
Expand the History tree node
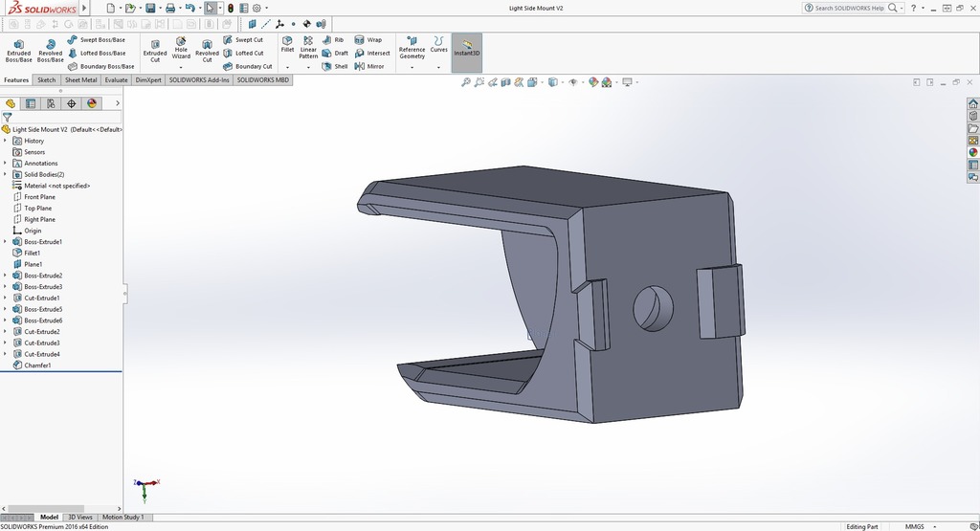pyautogui.click(x=6, y=141)
